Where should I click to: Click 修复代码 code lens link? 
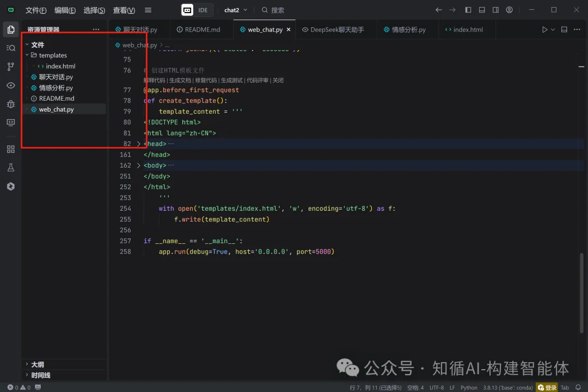(206, 80)
